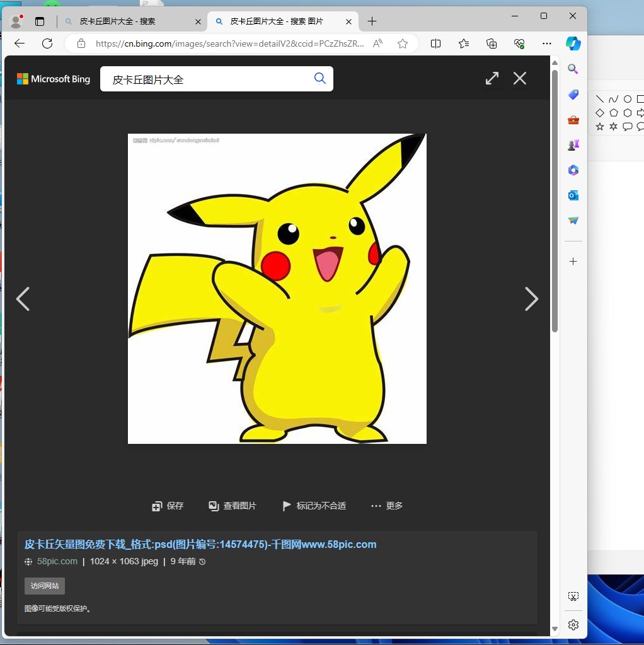Open sidebar Games chess icon
The width and height of the screenshot is (644, 645).
point(573,145)
